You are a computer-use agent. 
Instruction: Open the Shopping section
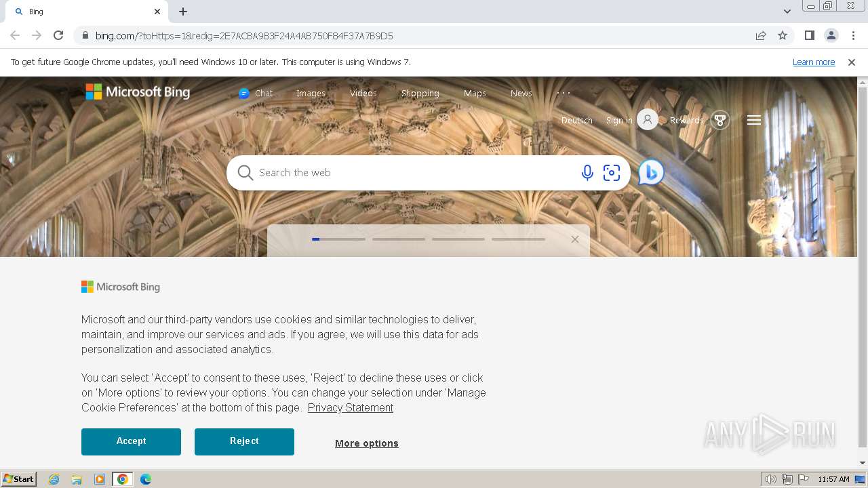pos(420,94)
